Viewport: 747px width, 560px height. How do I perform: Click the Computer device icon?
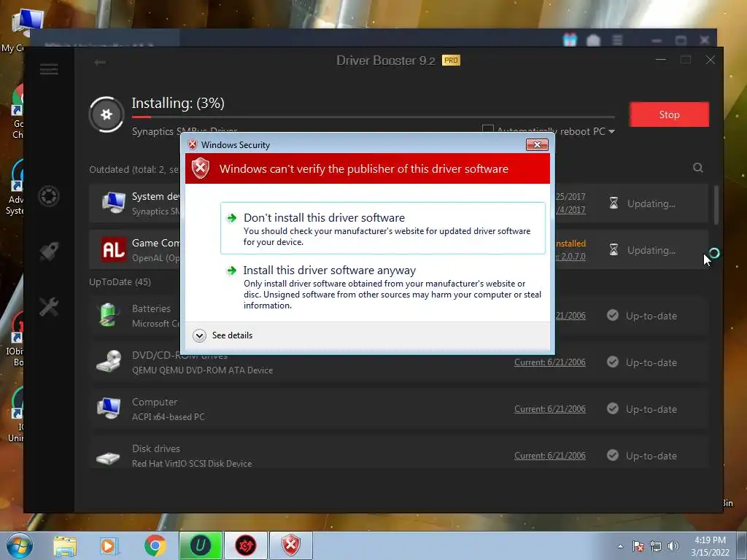click(x=109, y=408)
